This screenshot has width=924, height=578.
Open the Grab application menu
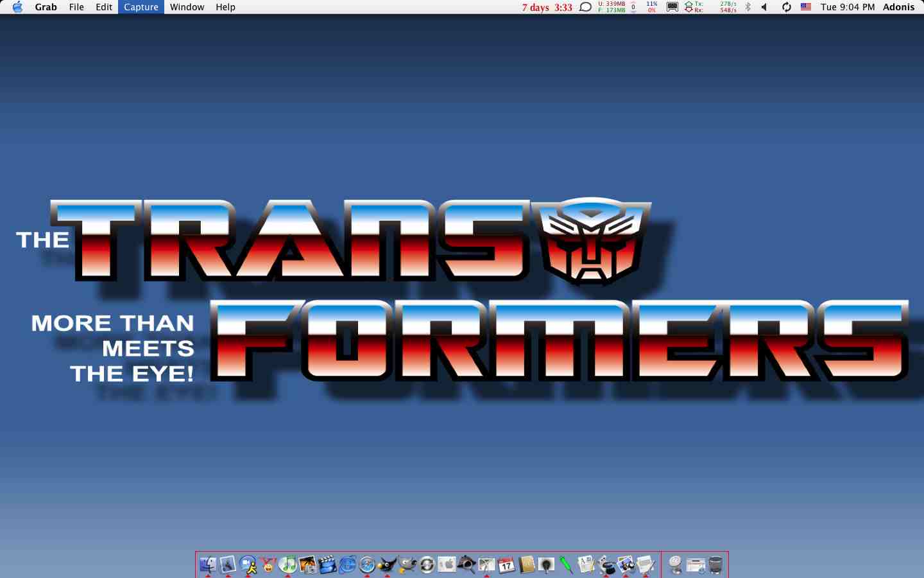tap(46, 7)
